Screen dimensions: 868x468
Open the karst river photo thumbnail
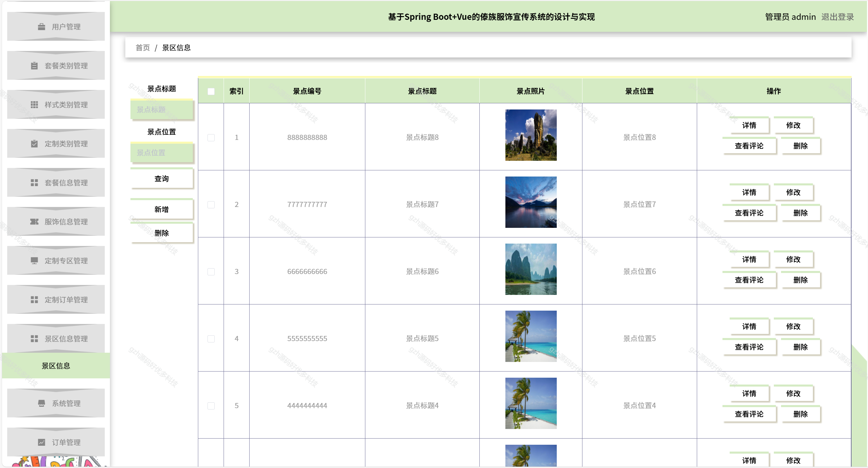(531, 269)
